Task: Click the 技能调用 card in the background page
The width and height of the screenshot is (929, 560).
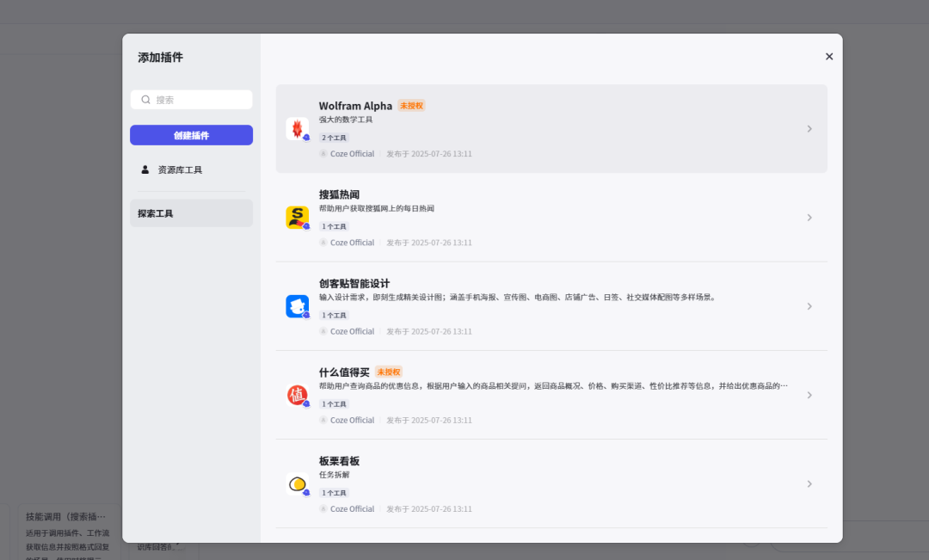Action: click(69, 532)
